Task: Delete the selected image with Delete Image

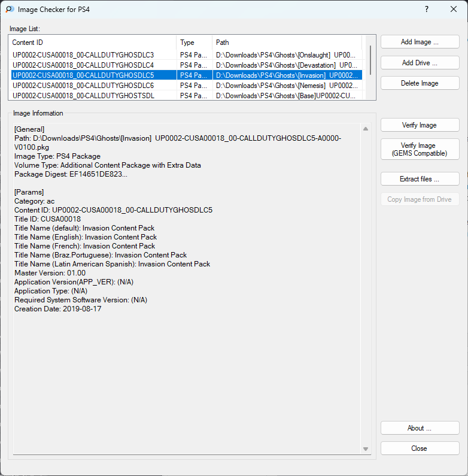Action: 420,83
